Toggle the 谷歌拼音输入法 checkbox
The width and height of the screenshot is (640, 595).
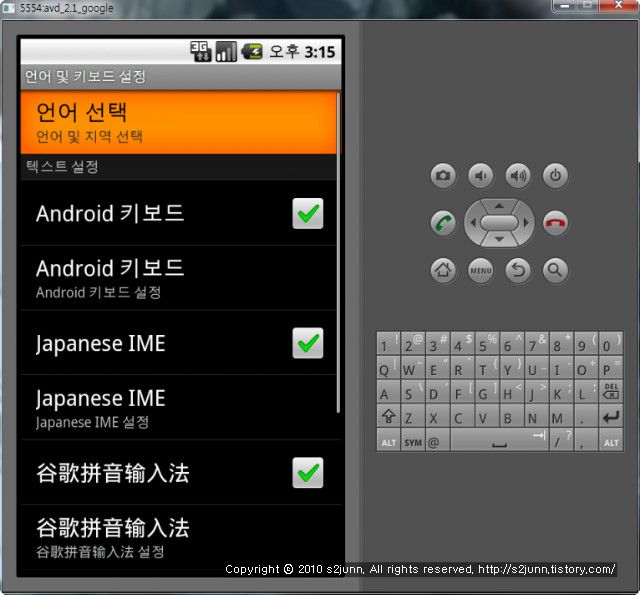click(308, 473)
